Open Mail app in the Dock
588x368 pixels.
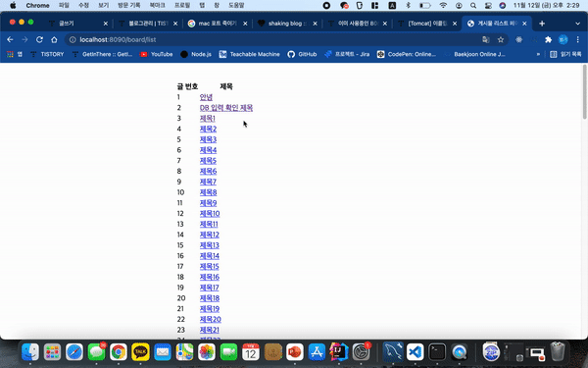163,352
